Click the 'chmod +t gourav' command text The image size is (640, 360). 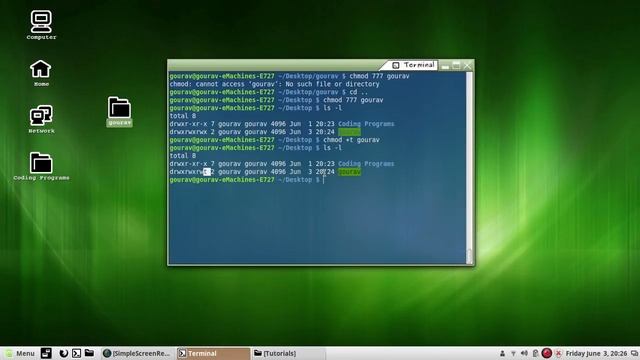pyautogui.click(x=351, y=140)
